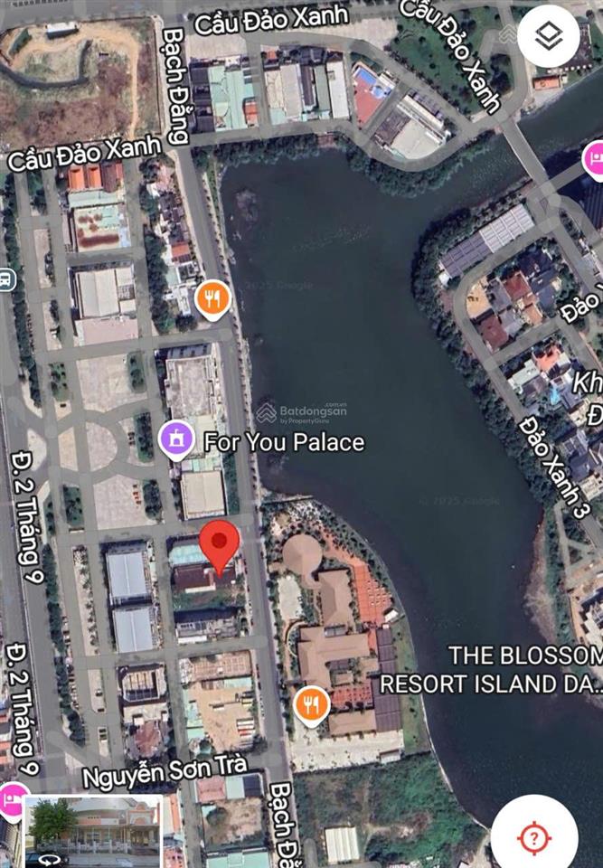Tap the purple For You Palace marker icon
Viewport: 603px width, 868px height.
176,440
